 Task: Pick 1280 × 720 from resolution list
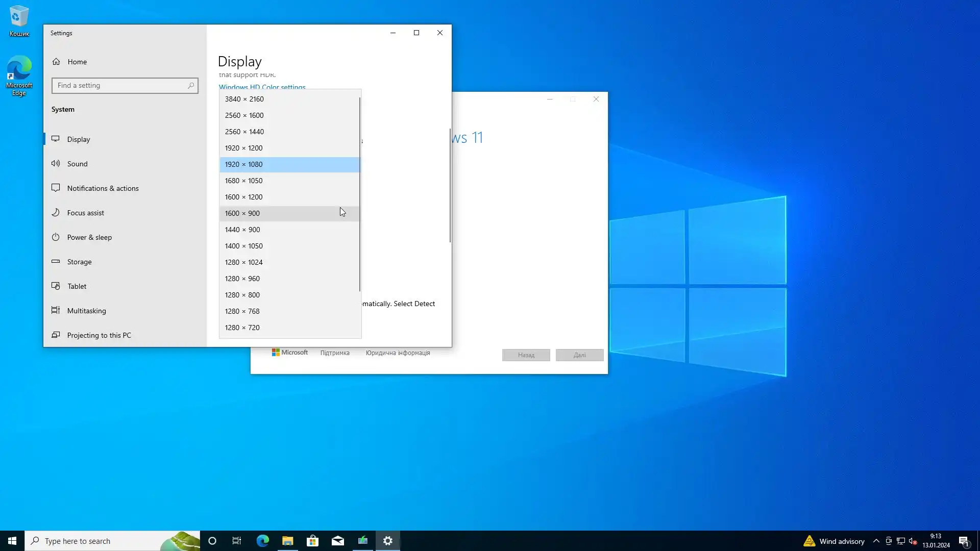tap(242, 328)
